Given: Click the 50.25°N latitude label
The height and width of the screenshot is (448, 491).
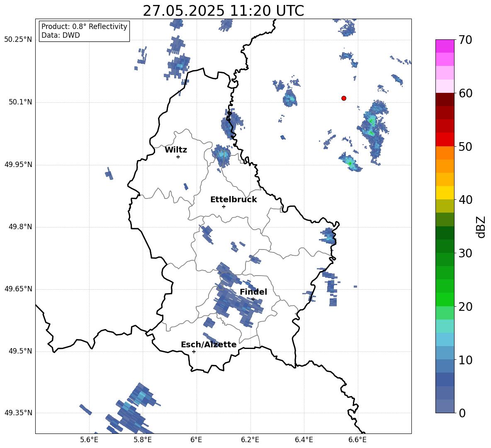Looking at the screenshot, I should pos(18,40).
